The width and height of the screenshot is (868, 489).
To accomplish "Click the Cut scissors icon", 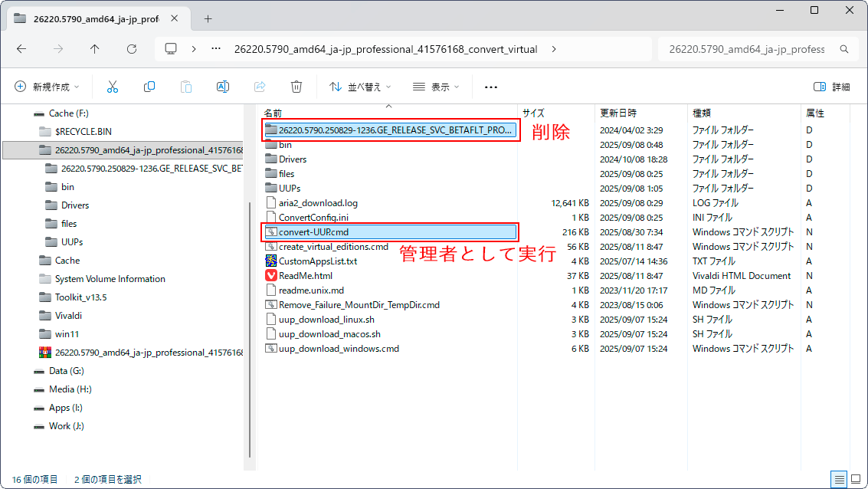I will point(113,87).
